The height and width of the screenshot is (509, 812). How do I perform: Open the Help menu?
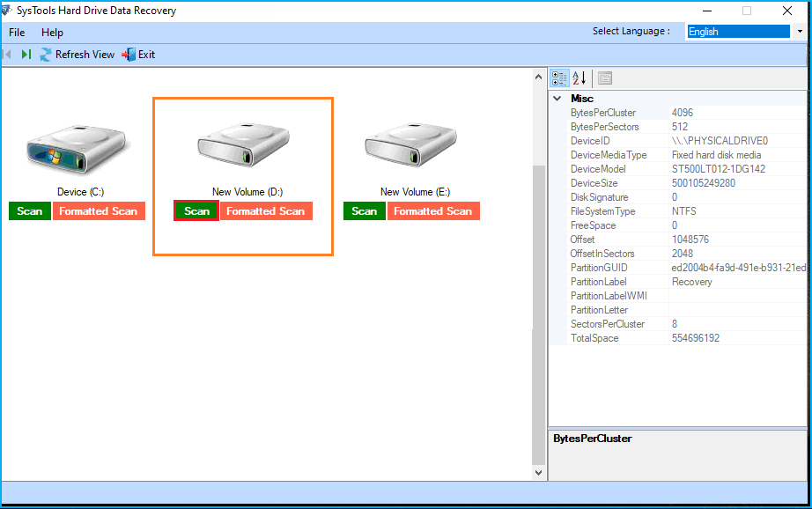52,32
